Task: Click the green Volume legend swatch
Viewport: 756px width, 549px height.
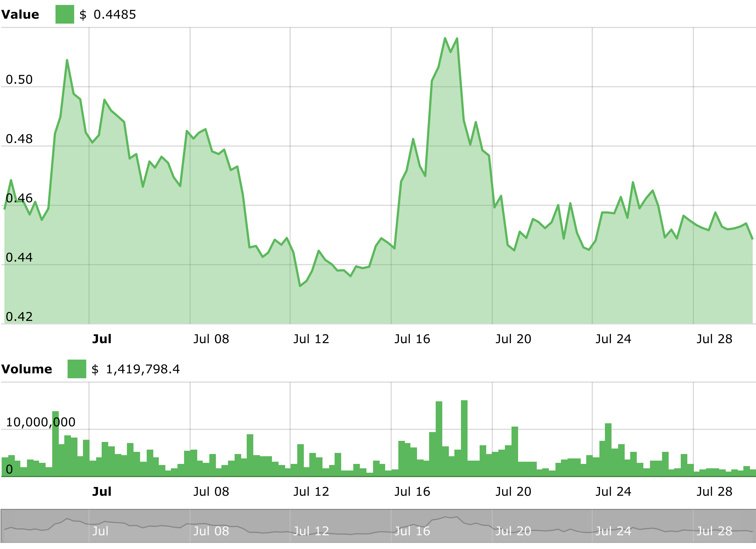Action: 77,369
